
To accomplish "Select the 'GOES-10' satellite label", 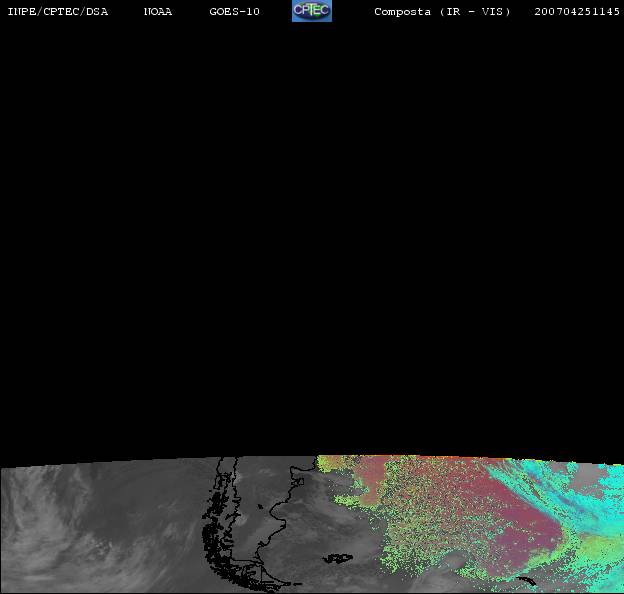I will [234, 12].
